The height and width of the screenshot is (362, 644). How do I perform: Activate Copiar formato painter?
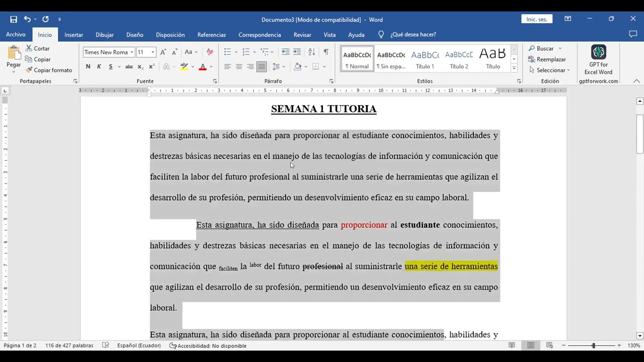49,70
